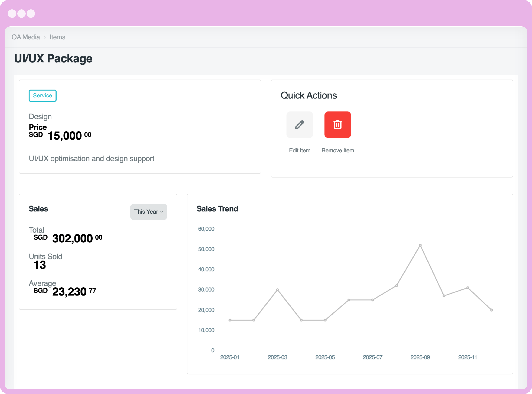This screenshot has height=394, width=532.
Task: Click the Edit Item label
Action: [300, 150]
